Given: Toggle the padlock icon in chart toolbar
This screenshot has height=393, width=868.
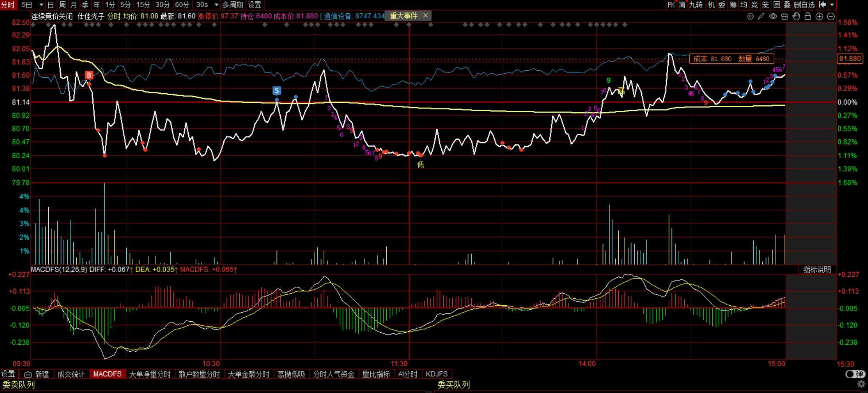Looking at the screenshot, I should tap(807, 16).
